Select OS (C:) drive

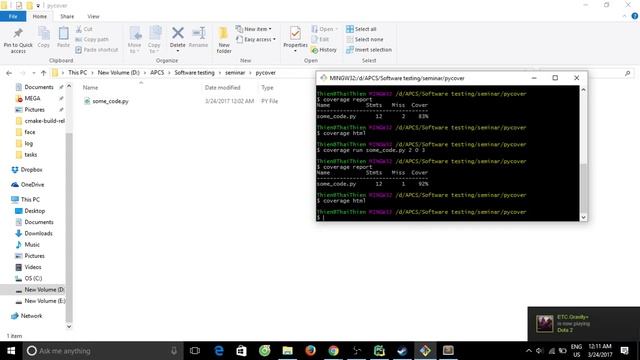click(x=33, y=278)
